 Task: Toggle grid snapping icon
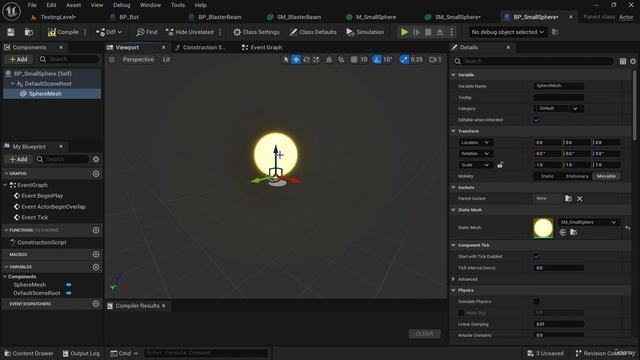(x=354, y=60)
